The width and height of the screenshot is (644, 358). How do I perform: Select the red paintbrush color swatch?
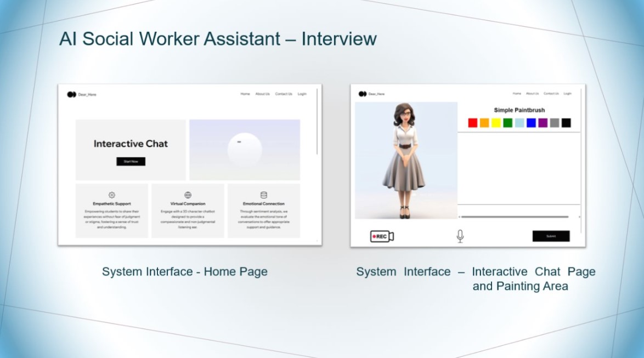tap(473, 123)
